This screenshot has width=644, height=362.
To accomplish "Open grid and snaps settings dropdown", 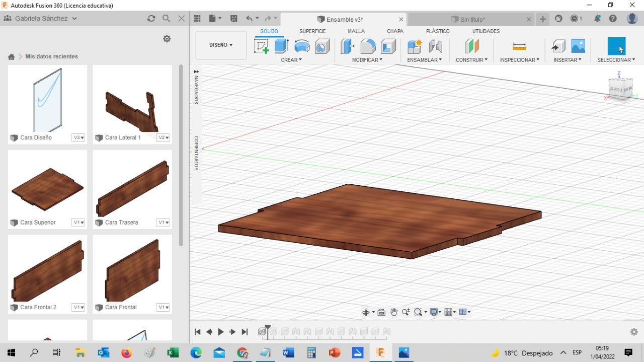I will click(449, 312).
